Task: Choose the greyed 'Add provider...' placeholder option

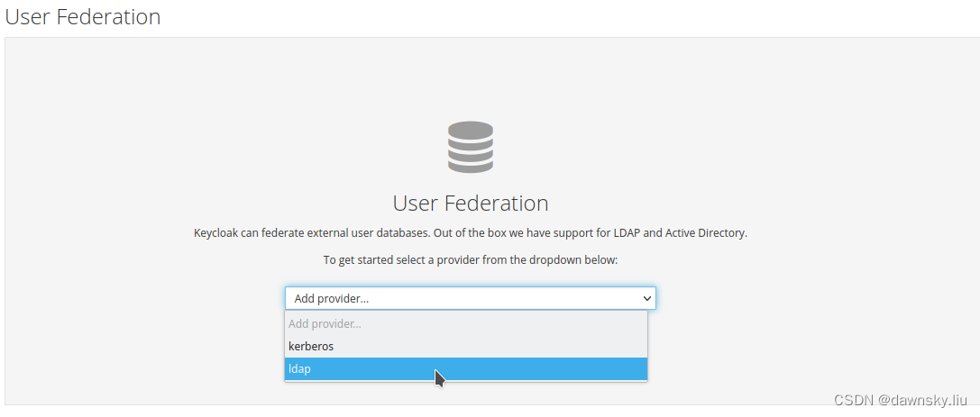Action: (x=465, y=324)
